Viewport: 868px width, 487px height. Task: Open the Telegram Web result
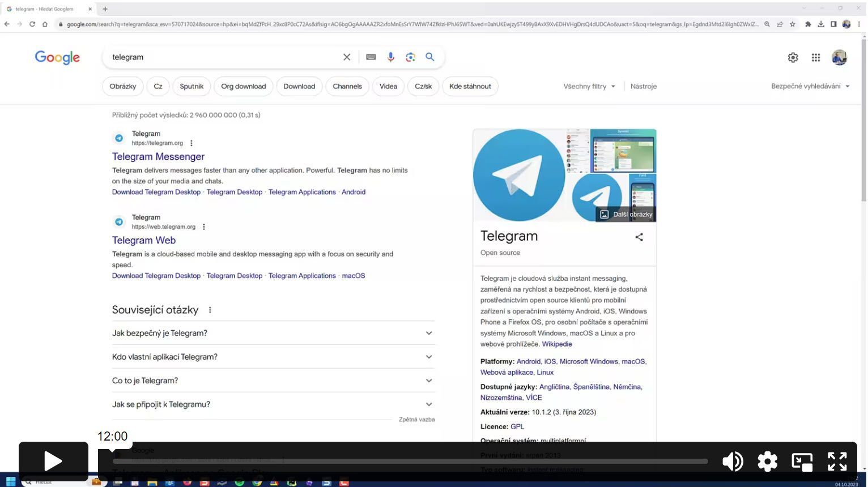click(144, 241)
